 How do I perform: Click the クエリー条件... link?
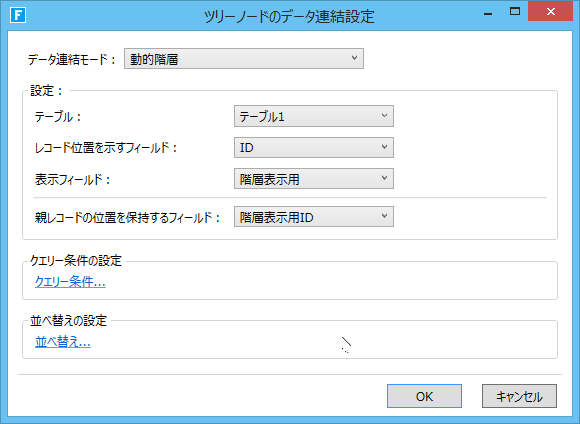(x=70, y=282)
